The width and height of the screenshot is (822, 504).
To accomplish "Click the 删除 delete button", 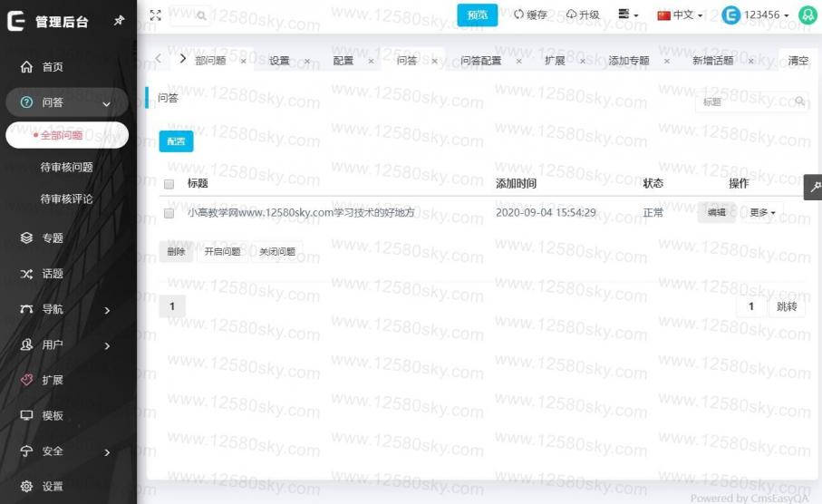I will [176, 252].
